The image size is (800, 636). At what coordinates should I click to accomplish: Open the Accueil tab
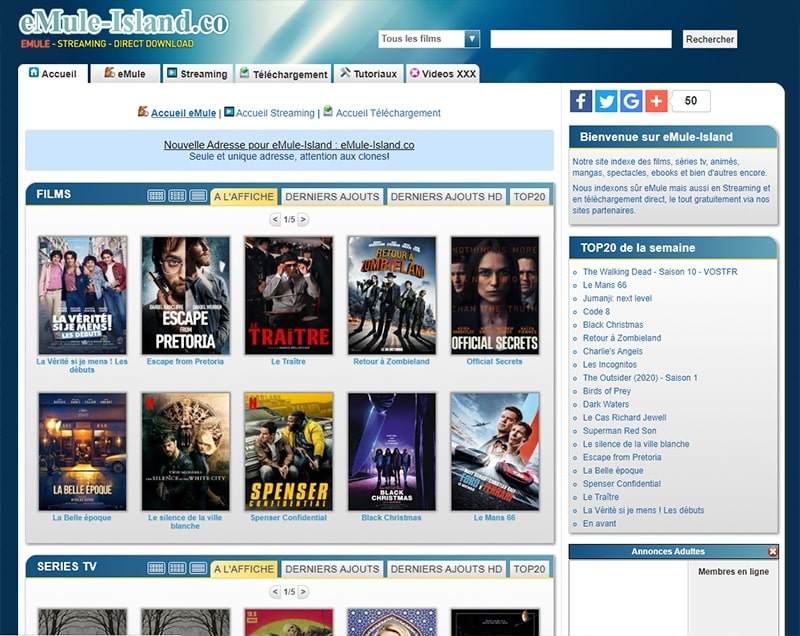[x=53, y=73]
